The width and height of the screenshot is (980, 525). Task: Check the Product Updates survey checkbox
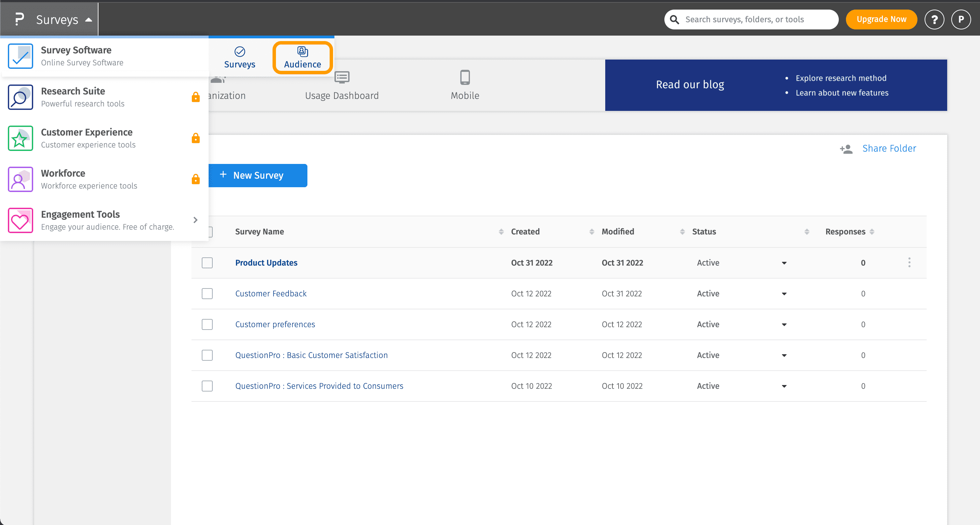(207, 263)
